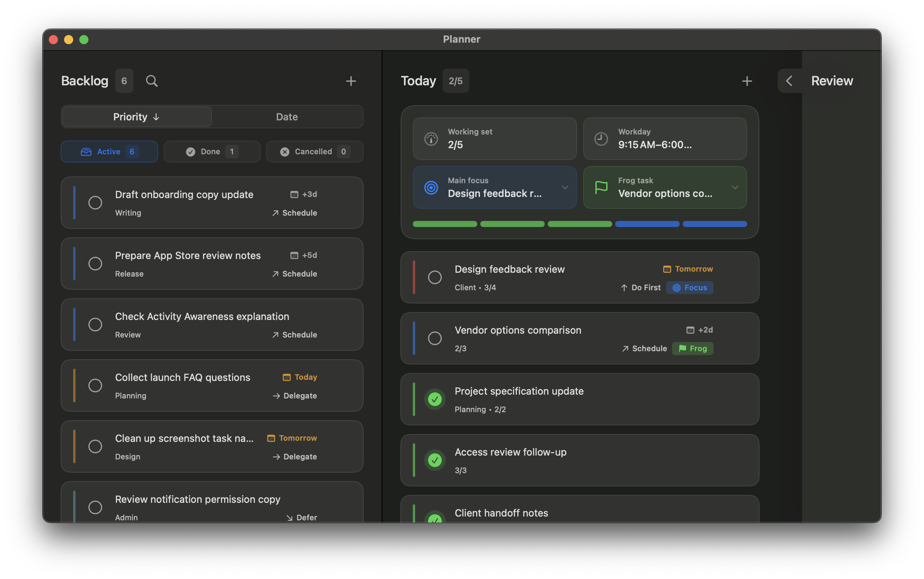Open the Working set 2/5 card
Viewport: 924px width, 579px height.
(x=494, y=139)
